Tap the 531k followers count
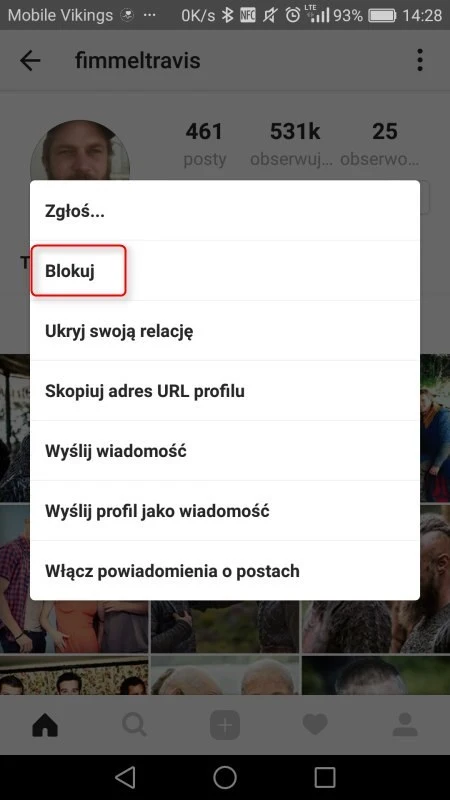Screen dimensions: 450x800 pyautogui.click(x=294, y=132)
